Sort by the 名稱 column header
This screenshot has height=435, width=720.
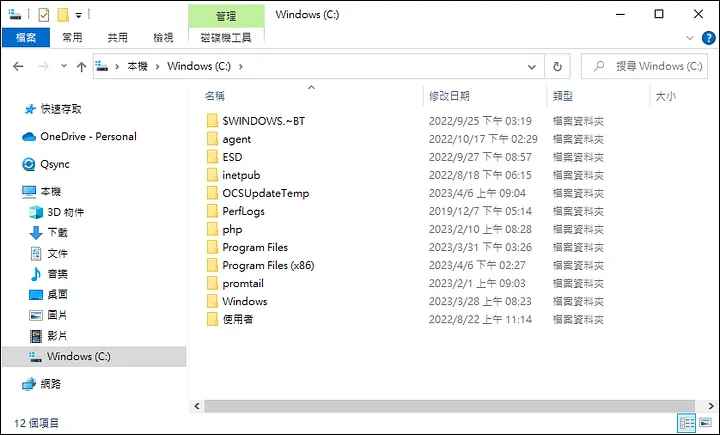click(214, 96)
